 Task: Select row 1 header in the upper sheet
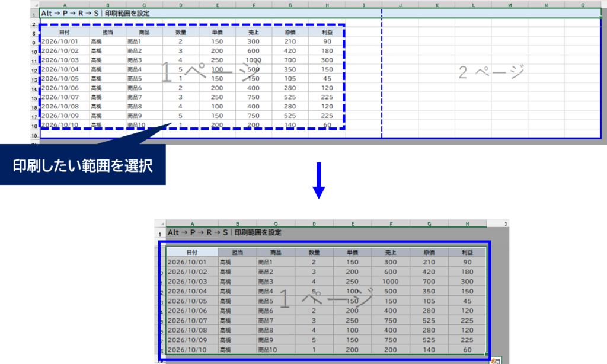[34, 14]
